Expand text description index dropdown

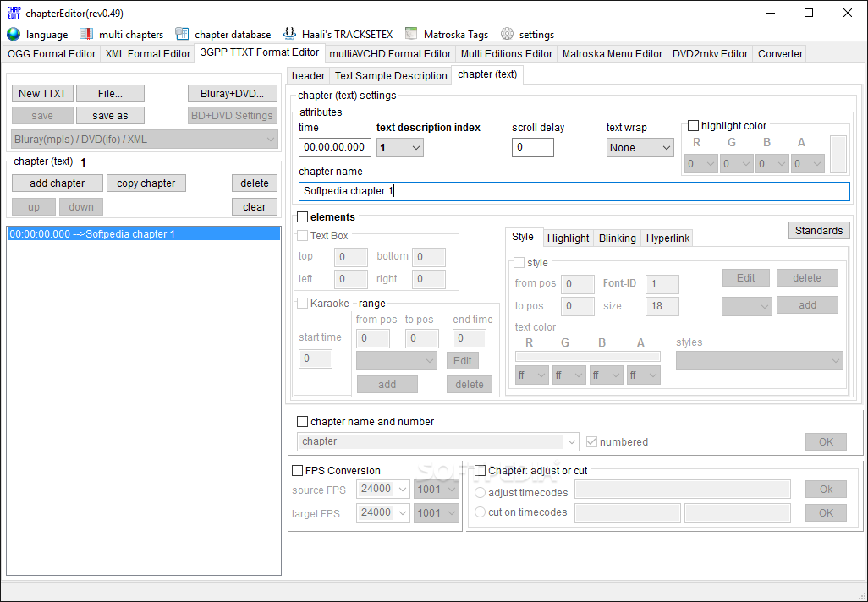400,148
